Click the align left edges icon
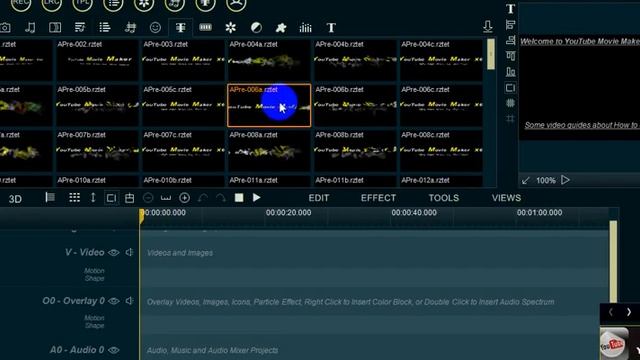Screen dimensions: 640x360 tap(511, 24)
